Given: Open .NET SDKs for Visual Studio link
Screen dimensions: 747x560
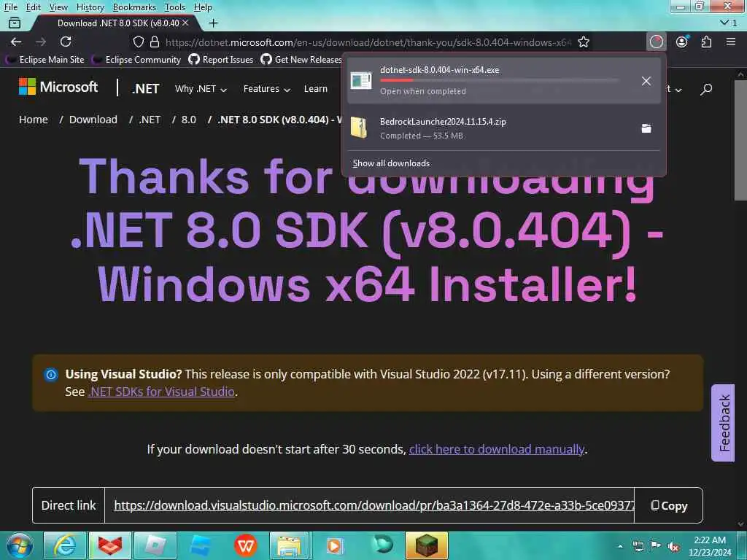Looking at the screenshot, I should pos(161,392).
